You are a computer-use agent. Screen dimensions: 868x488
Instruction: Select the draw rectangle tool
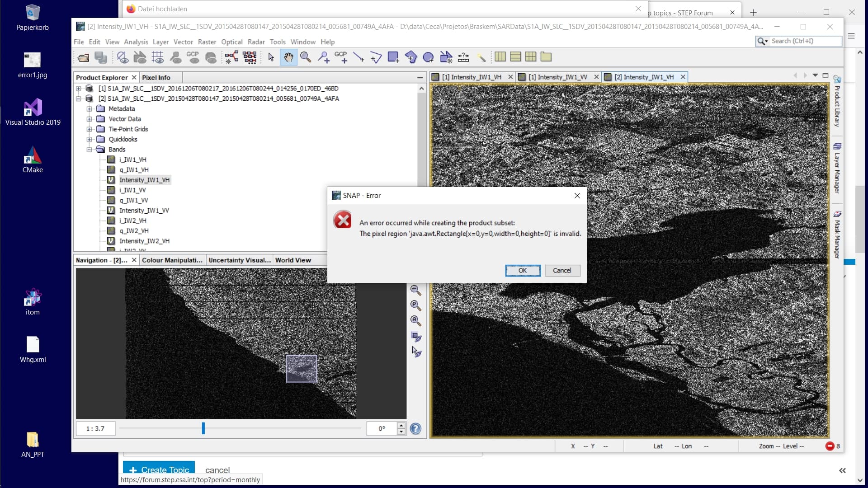tap(393, 57)
